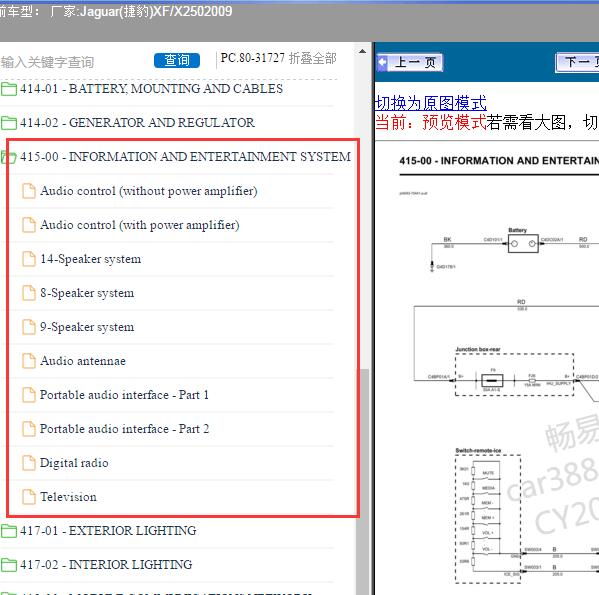Click the tree panel vertical scrollbar thumb
The height and width of the screenshot is (595, 599).
point(364,481)
